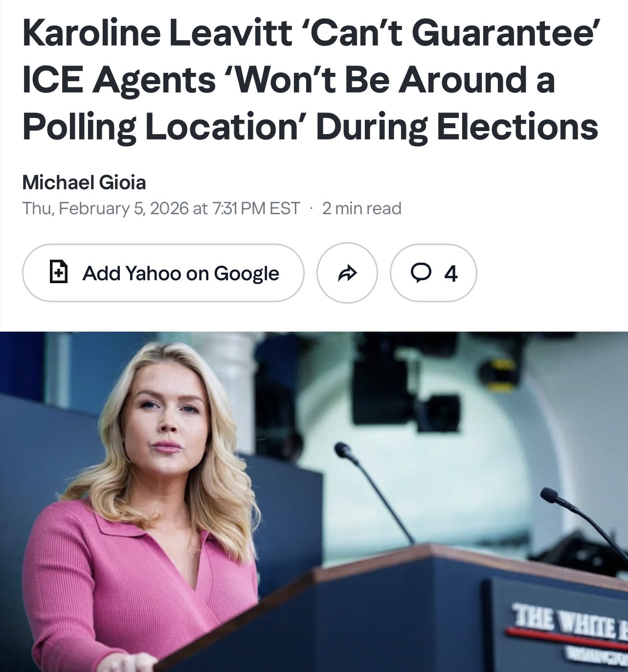This screenshot has width=628, height=672.
Task: Click 'During Elections' headline text
Action: tap(457, 126)
